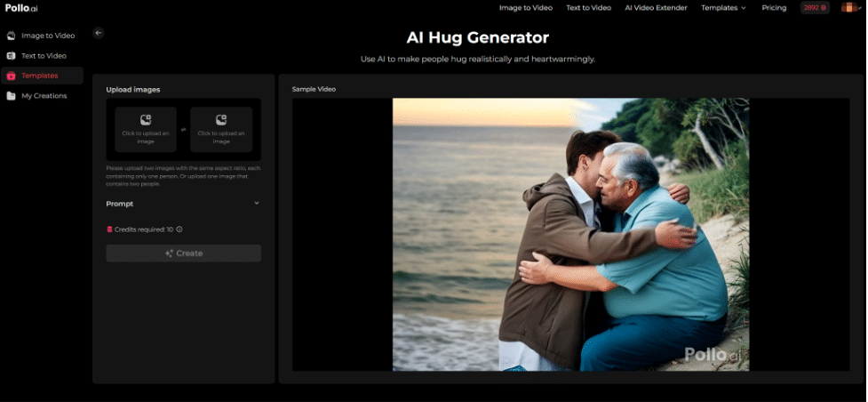Click the credits info icon
The image size is (868, 402).
tap(179, 229)
